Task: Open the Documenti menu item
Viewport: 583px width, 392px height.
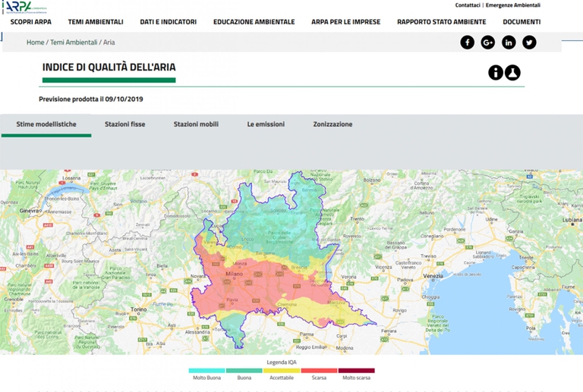Action: [522, 22]
